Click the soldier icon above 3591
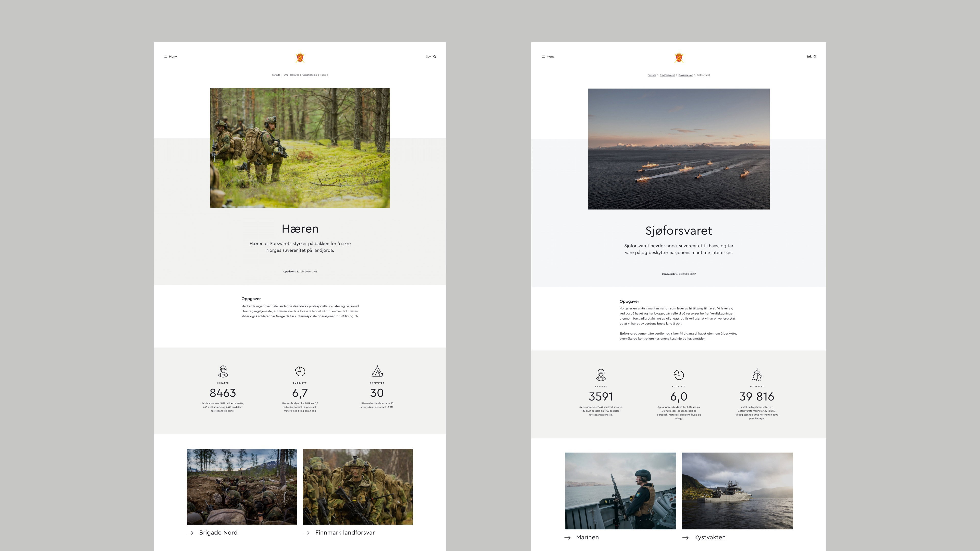 pos(601,375)
